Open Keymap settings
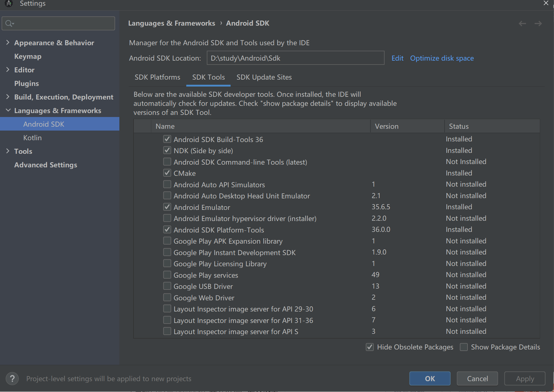 [28, 56]
